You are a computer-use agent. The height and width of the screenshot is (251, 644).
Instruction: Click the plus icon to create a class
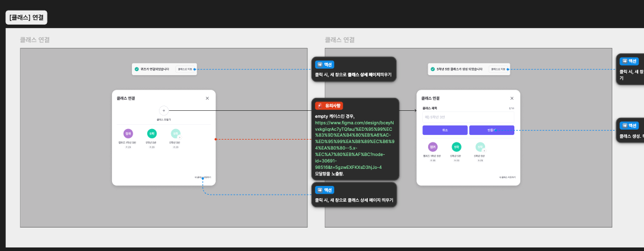coord(164,110)
